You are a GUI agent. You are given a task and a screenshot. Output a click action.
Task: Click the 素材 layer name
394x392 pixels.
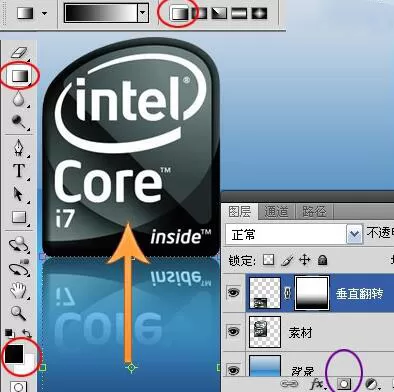click(300, 332)
